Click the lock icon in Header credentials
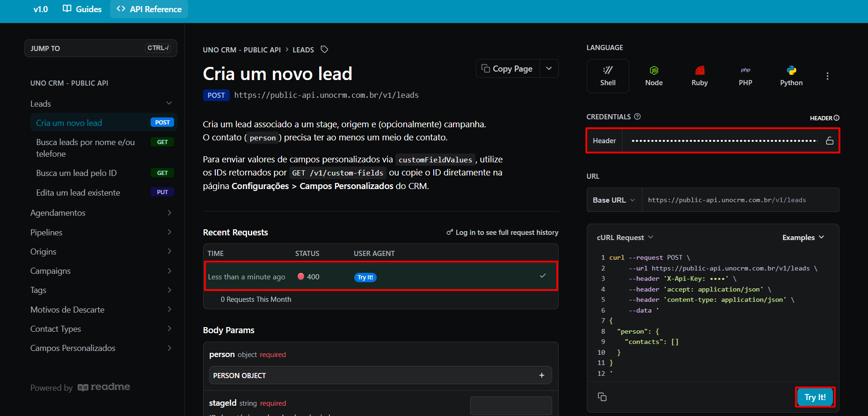 coord(830,141)
